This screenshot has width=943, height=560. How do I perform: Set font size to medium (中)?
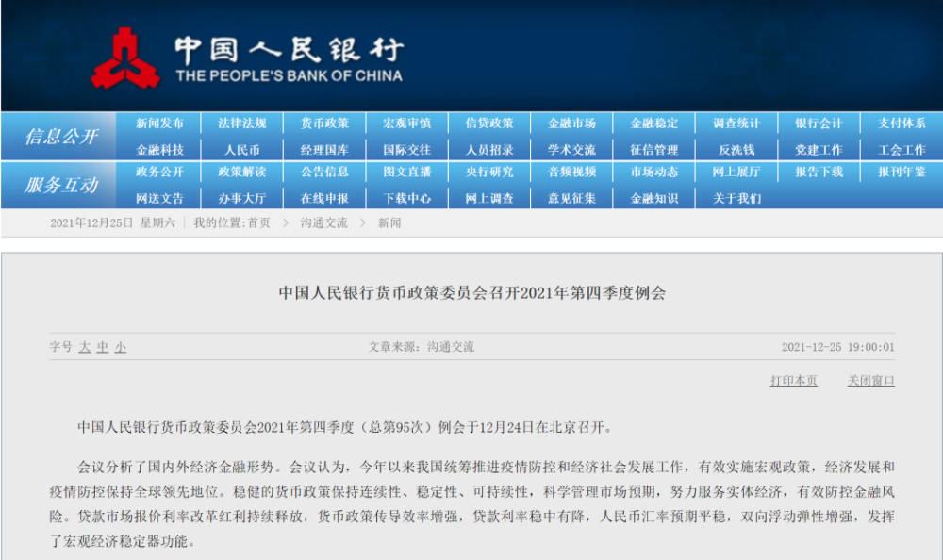pos(103,347)
